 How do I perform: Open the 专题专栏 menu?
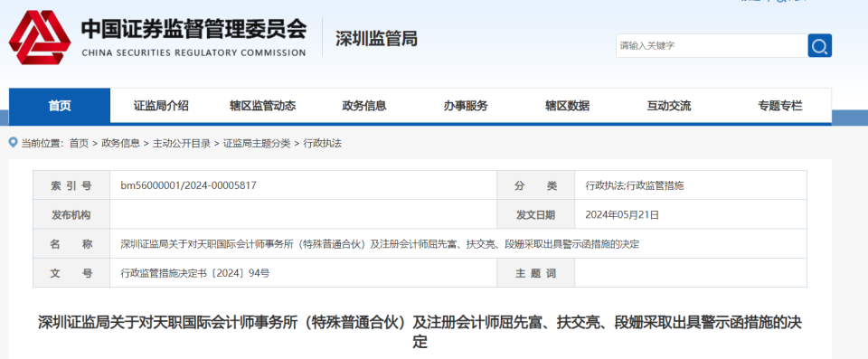tap(780, 106)
